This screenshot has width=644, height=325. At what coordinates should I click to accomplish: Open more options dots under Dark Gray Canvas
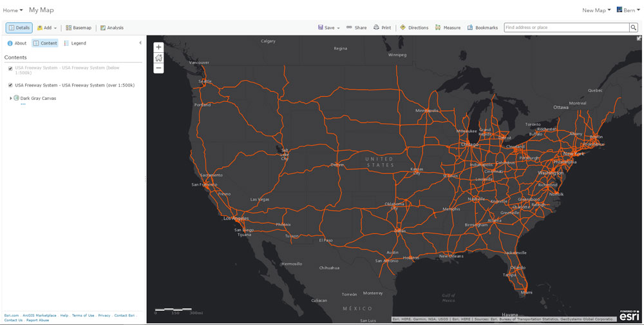(23, 104)
